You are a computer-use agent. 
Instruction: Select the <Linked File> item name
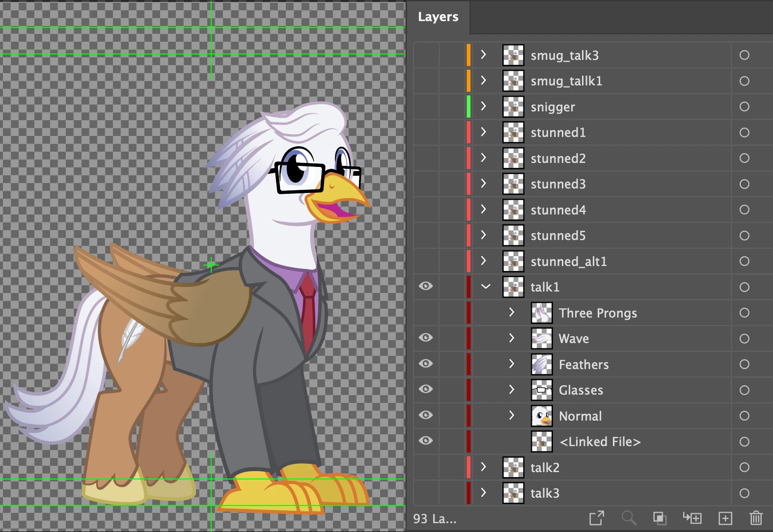600,442
